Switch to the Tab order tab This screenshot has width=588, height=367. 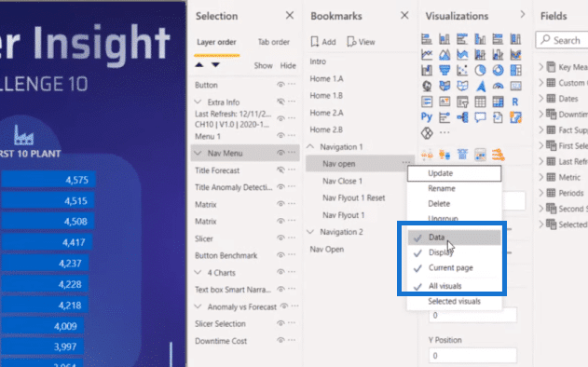point(273,42)
